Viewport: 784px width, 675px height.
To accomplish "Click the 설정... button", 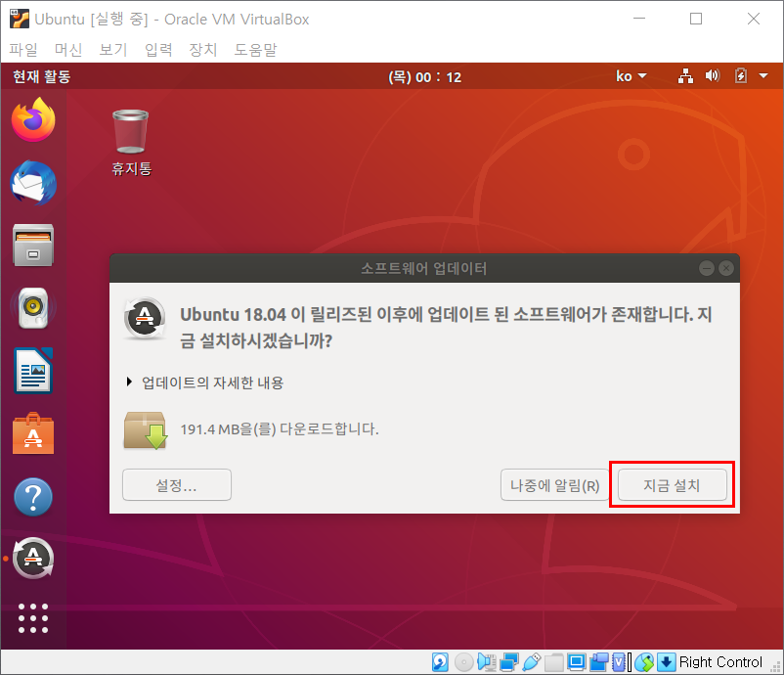I will 177,485.
